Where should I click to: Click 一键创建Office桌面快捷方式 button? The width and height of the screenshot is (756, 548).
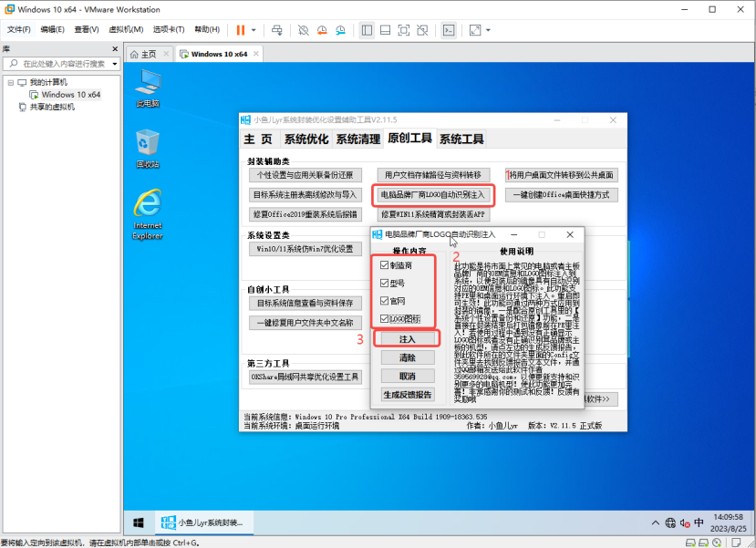click(x=562, y=195)
